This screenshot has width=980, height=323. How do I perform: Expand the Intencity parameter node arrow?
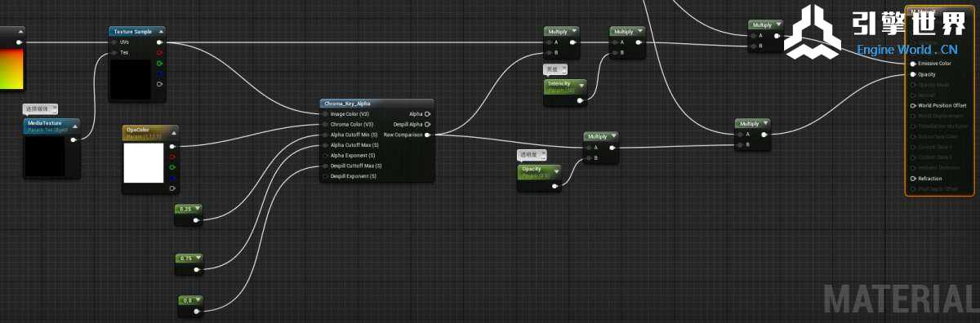[x=581, y=83]
